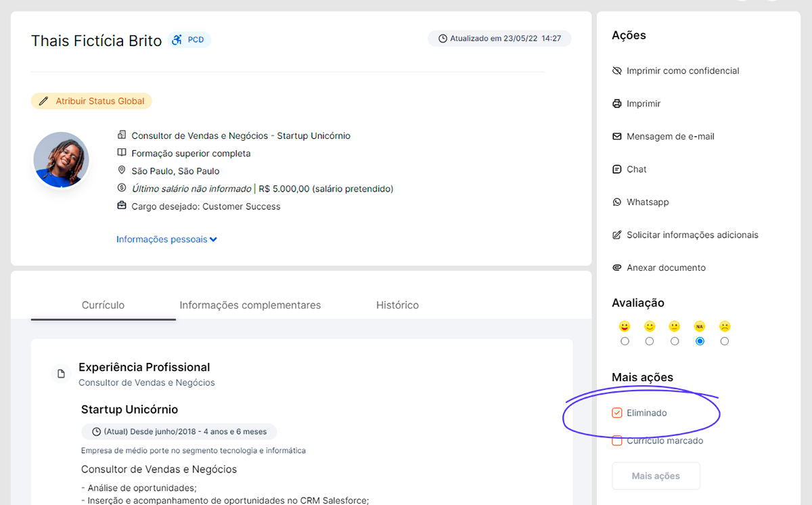Select the radio under the sad emoji
This screenshot has width=812, height=505.
[x=725, y=341]
